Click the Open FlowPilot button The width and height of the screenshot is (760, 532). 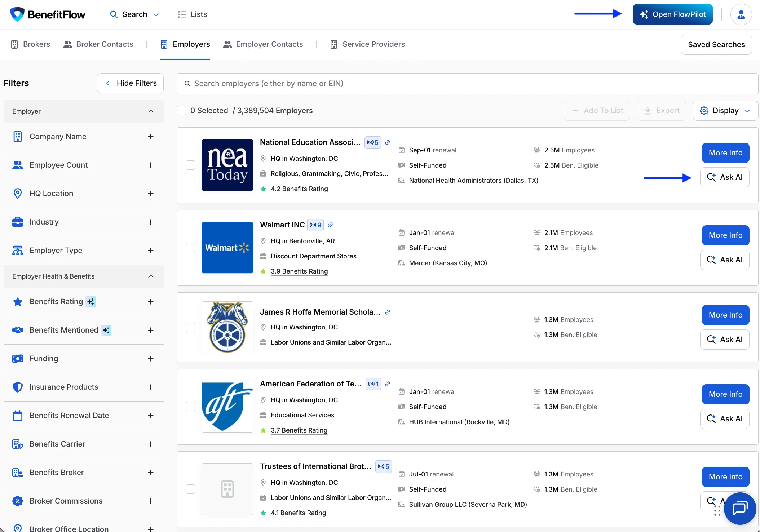point(672,14)
